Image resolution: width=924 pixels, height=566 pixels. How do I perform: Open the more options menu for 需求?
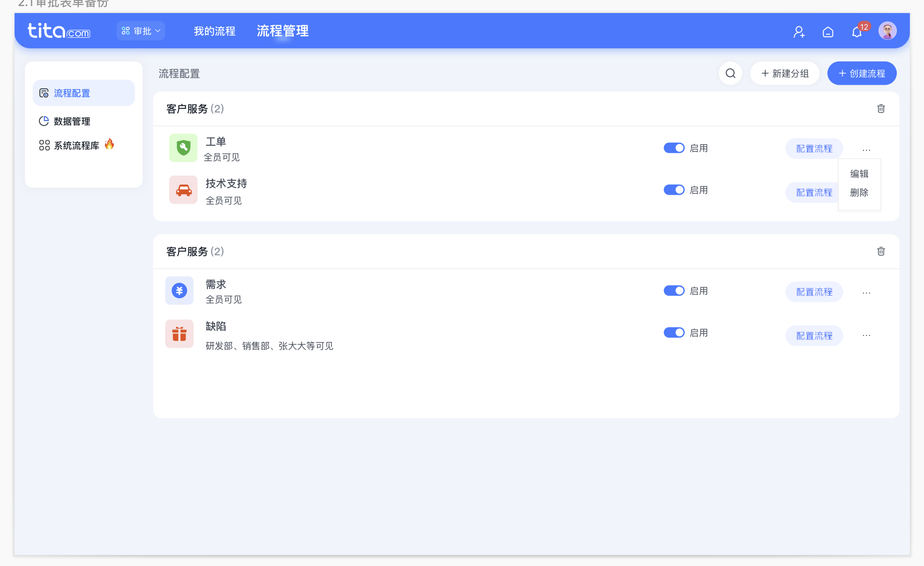click(x=867, y=292)
